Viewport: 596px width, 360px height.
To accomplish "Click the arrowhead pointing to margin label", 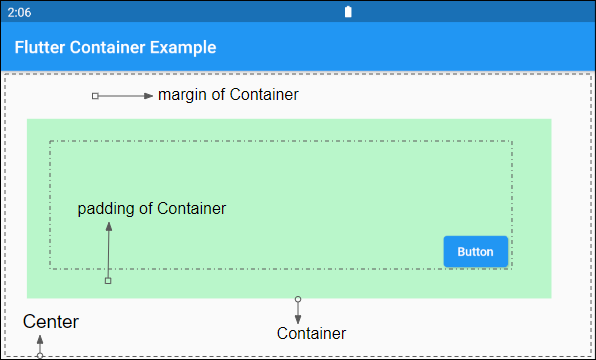I will click(x=149, y=96).
